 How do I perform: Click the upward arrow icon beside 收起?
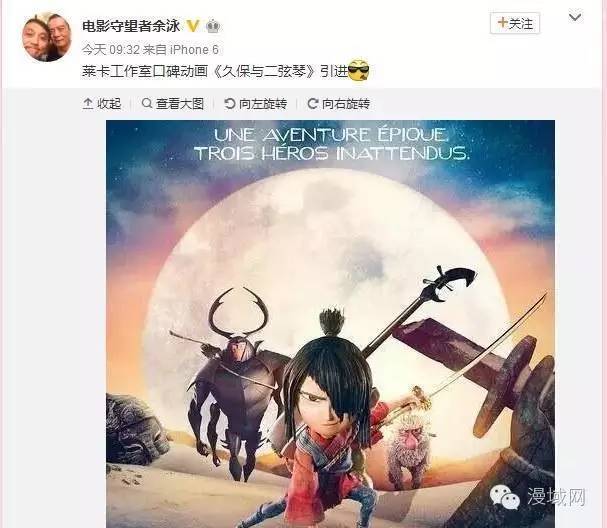88,103
